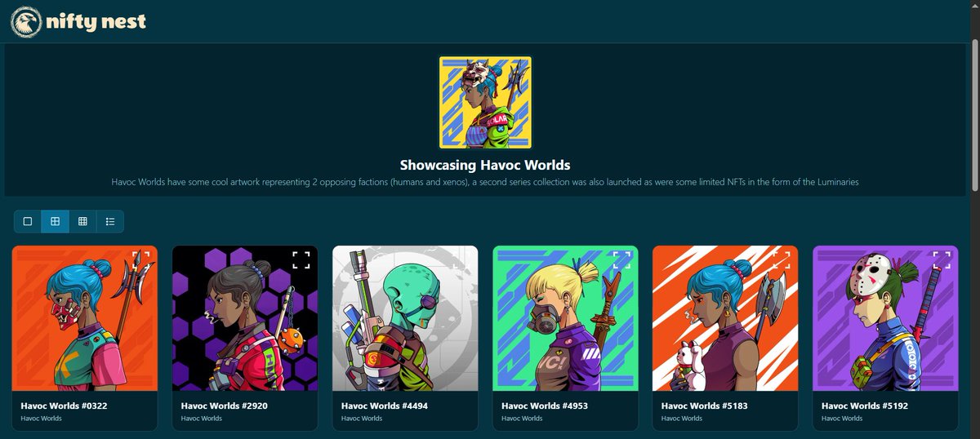
Task: Open the Havoc Worlds #4953 artwork
Action: click(x=565, y=318)
